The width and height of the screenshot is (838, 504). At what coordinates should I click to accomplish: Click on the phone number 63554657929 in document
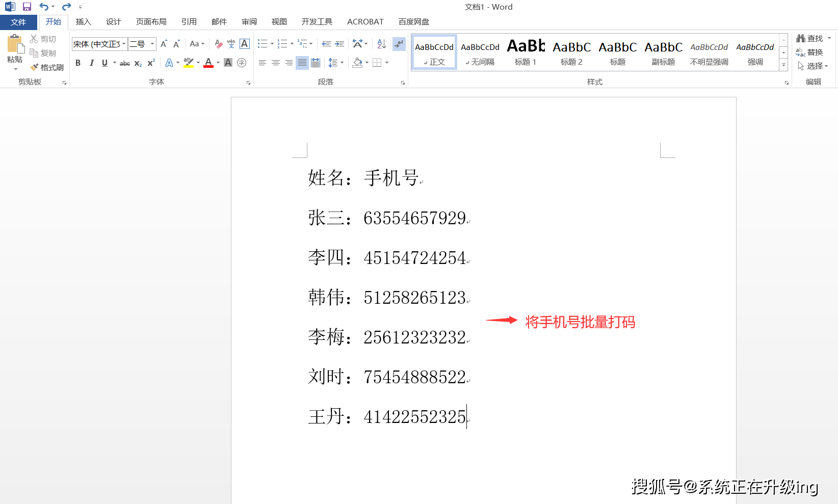pyautogui.click(x=414, y=218)
